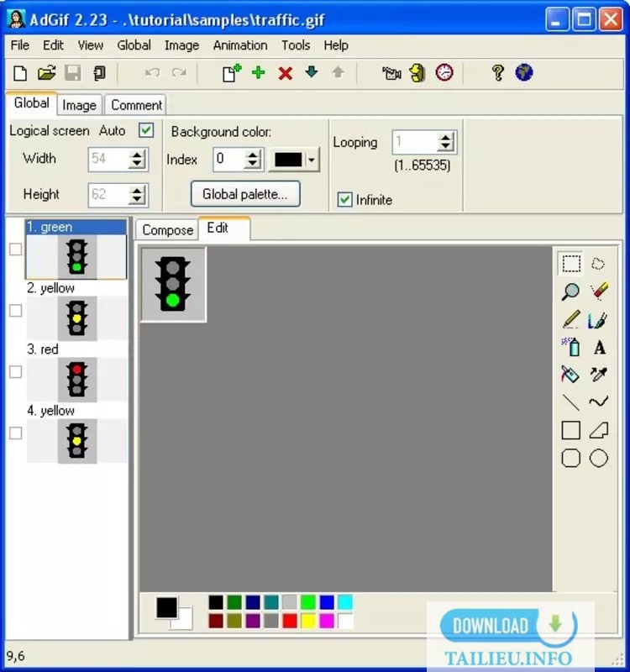Select the eraser tool
Image resolution: width=630 pixels, height=672 pixels.
[x=599, y=291]
